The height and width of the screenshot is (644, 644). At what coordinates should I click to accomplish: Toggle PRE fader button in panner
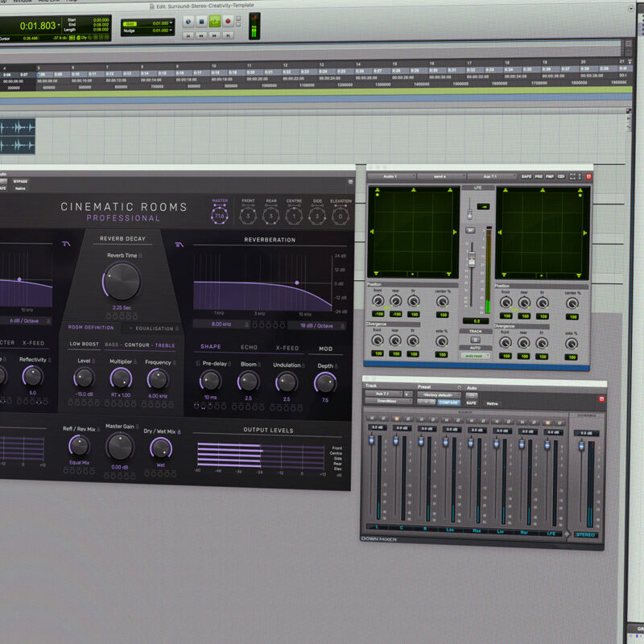click(x=539, y=176)
